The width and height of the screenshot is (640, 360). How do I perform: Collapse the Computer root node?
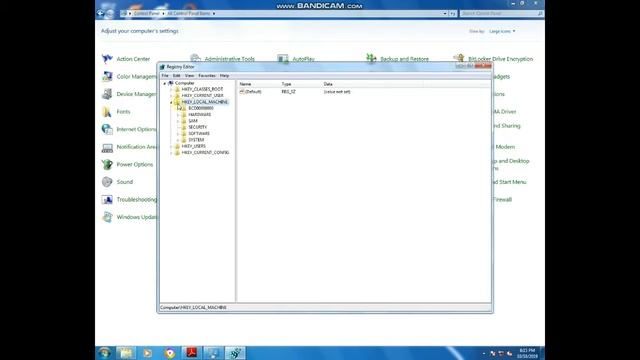(x=165, y=83)
